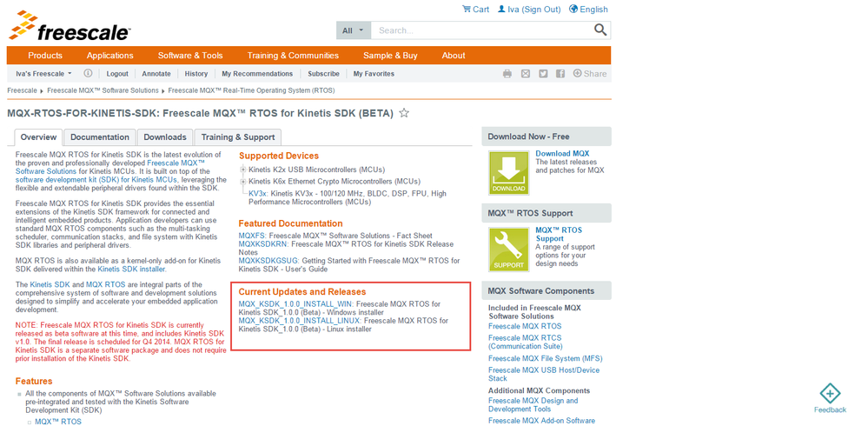868x426 pixels.
Task: Open Training & Communities menu
Action: [x=293, y=56]
